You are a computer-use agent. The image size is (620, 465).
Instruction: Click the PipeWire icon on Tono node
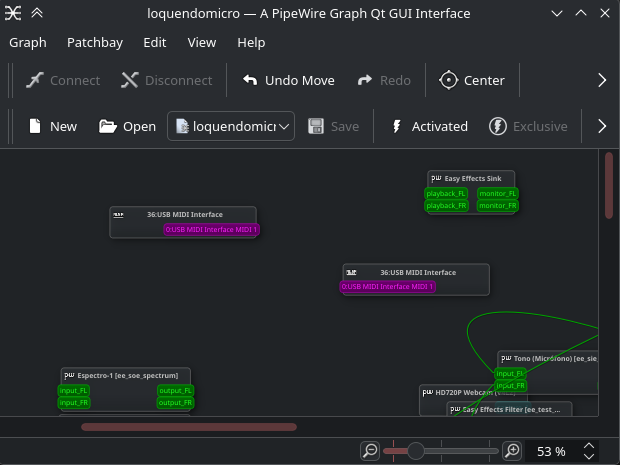[x=506, y=359]
